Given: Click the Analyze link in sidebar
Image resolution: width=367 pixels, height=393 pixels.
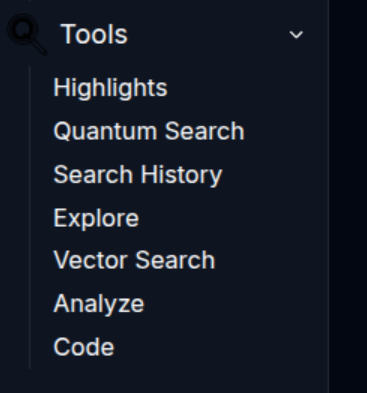Looking at the screenshot, I should (99, 304).
